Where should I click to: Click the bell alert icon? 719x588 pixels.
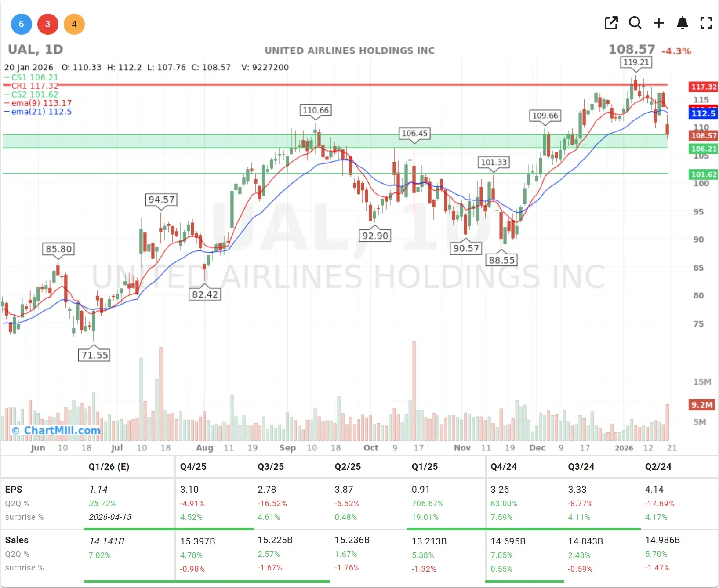(x=682, y=23)
